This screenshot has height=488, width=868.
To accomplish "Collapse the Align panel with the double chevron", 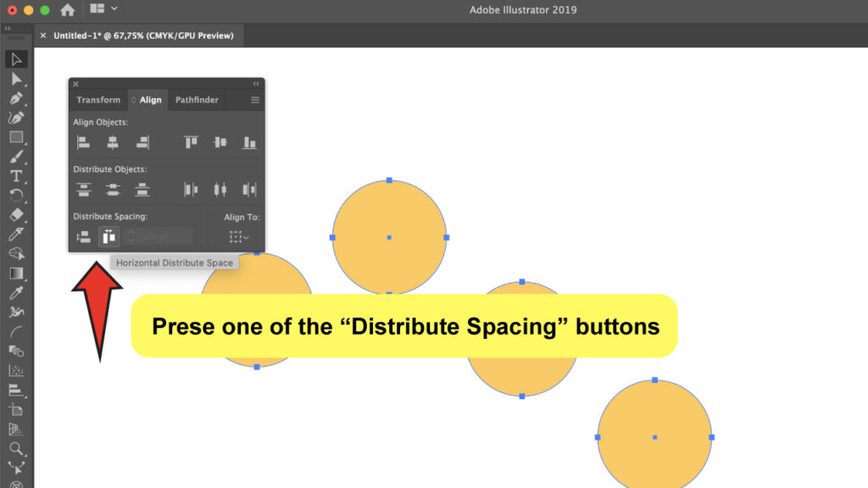I will (256, 82).
